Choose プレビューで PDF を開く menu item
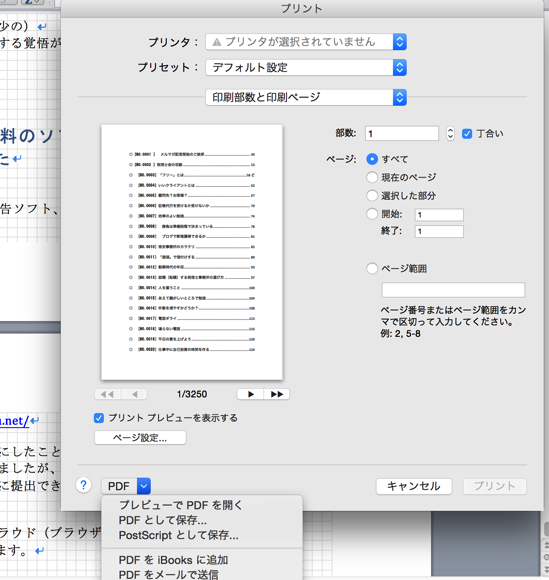The width and height of the screenshot is (549, 580). tap(202, 505)
